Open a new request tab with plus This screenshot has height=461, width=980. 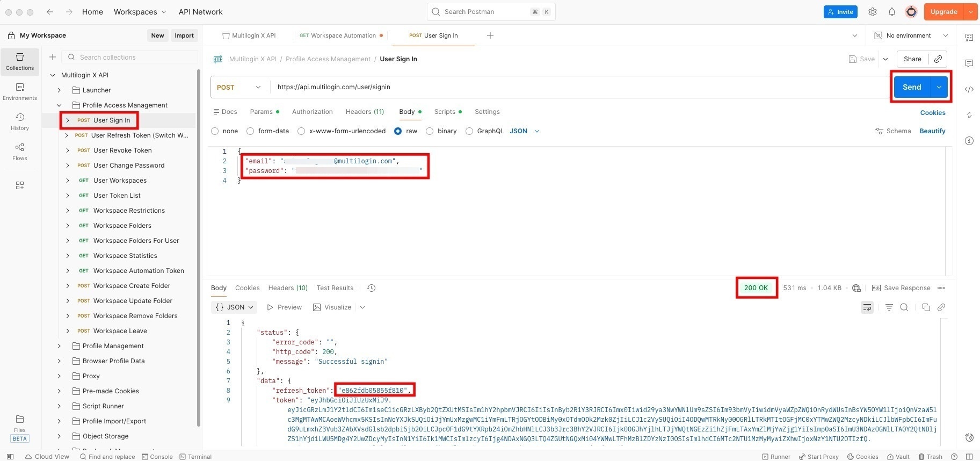(490, 35)
